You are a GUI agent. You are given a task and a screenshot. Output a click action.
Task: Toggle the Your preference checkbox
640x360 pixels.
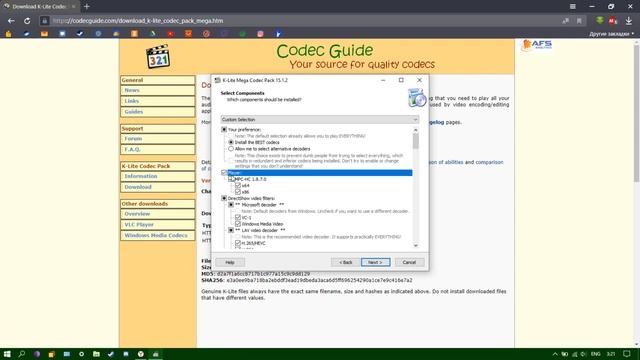224,129
